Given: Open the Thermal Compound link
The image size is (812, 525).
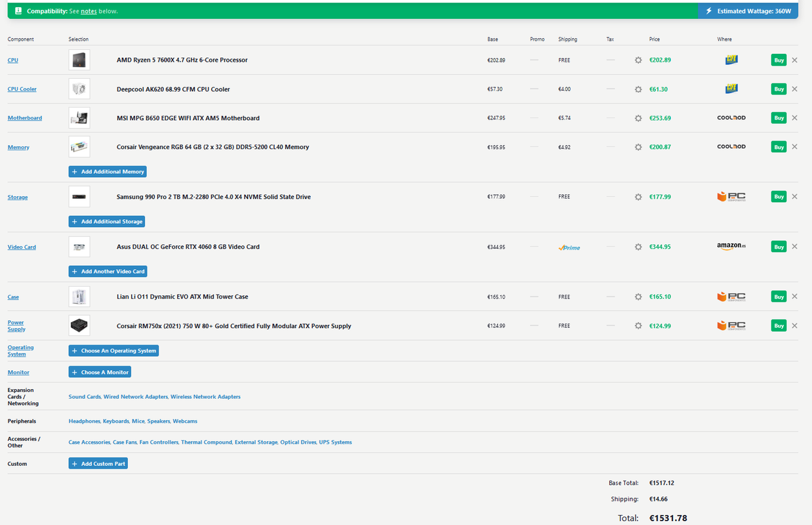Looking at the screenshot, I should [x=207, y=442].
